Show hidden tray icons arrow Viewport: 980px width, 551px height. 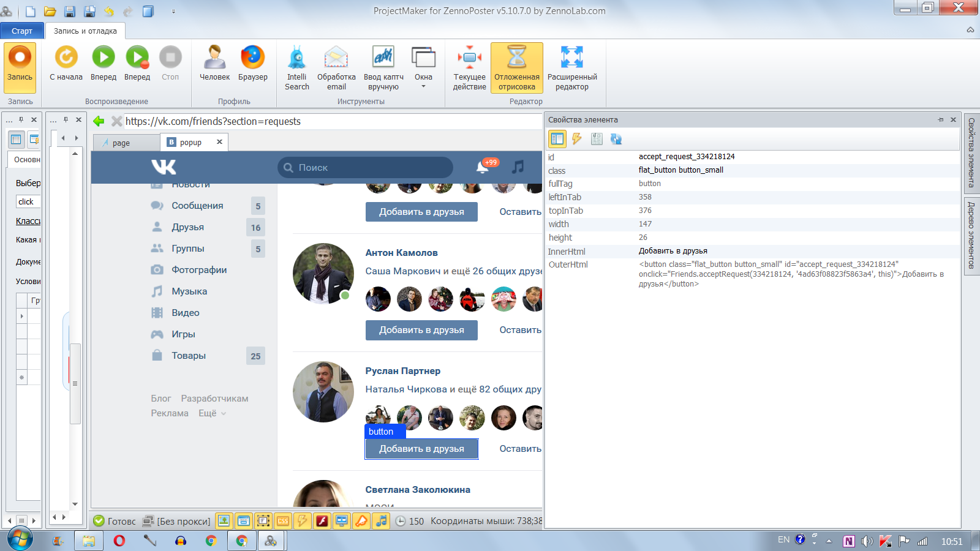(829, 541)
